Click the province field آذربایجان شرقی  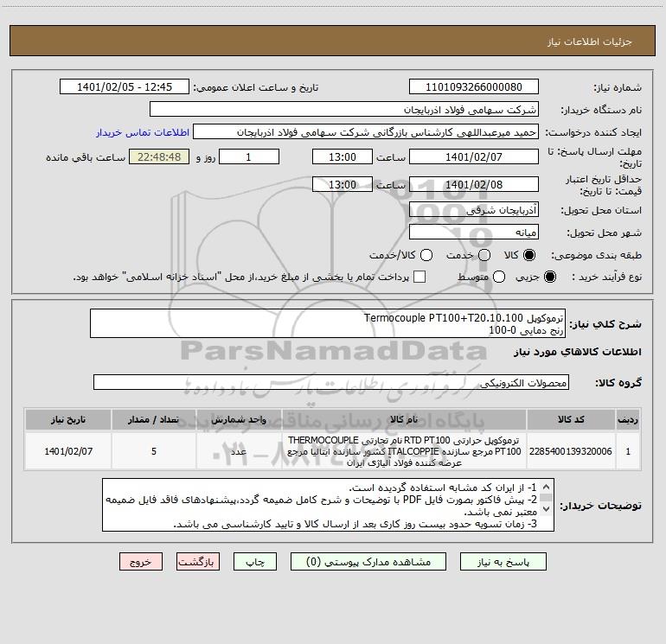(474, 210)
